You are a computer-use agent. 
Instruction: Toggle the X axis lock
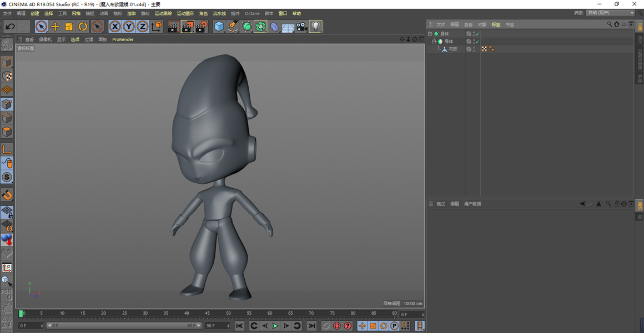115,27
